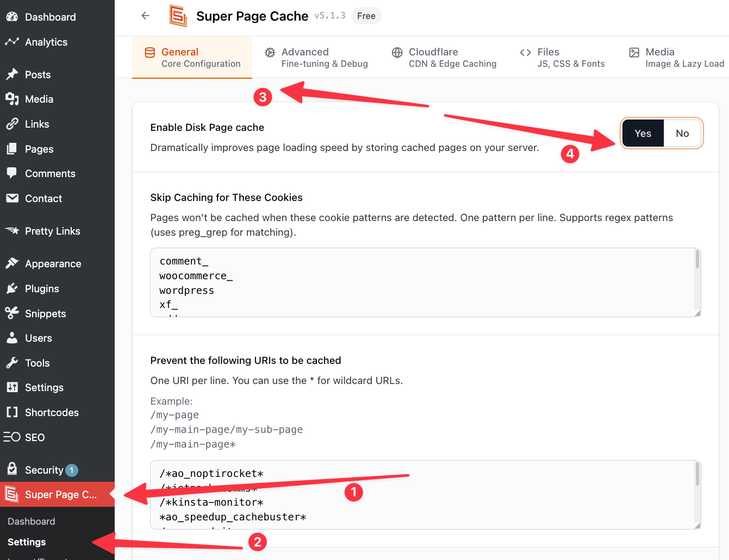729x560 pixels.
Task: Open the SEO section icon
Action: [x=13, y=437]
